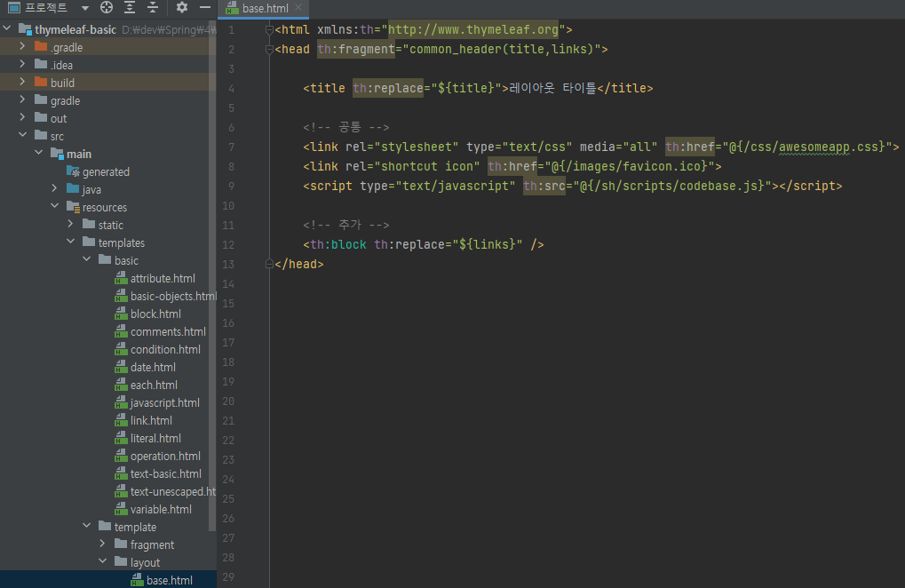
Task: Expand the out folder
Action: pyautogui.click(x=22, y=117)
